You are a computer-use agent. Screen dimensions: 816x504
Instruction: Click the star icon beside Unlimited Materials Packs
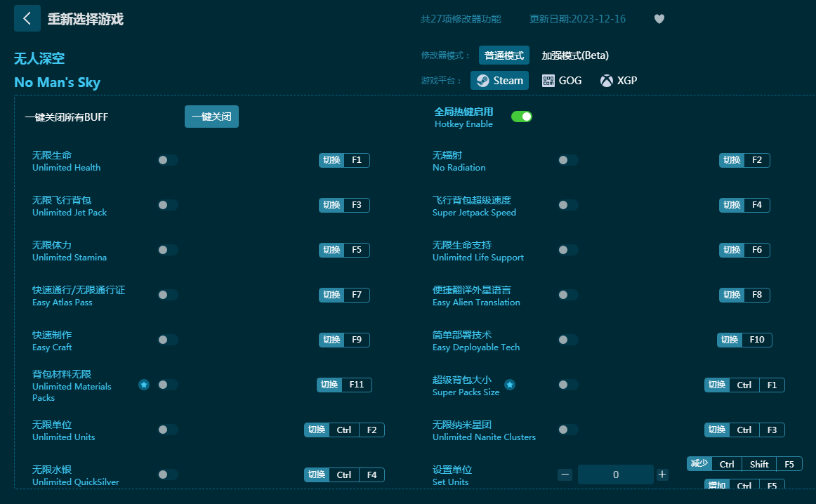point(144,385)
